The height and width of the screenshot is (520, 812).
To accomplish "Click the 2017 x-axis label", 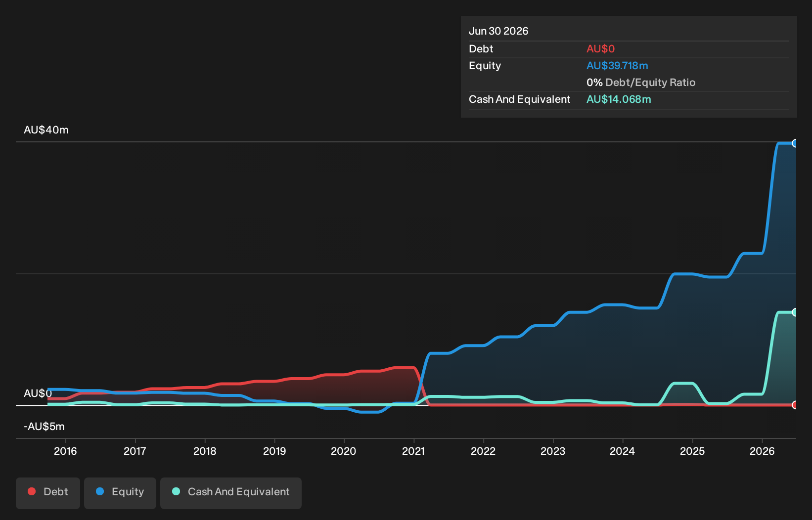I will point(135,451).
